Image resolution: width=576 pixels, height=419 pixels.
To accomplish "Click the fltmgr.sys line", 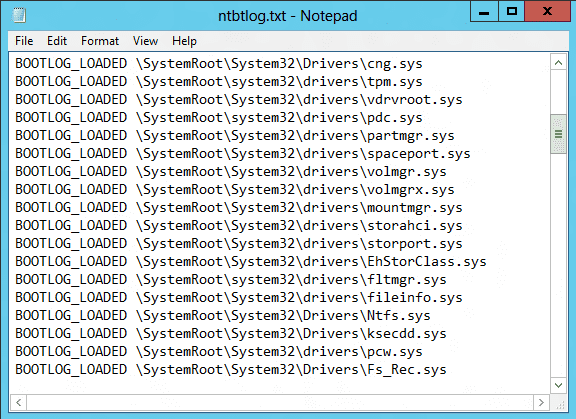I will (231, 280).
